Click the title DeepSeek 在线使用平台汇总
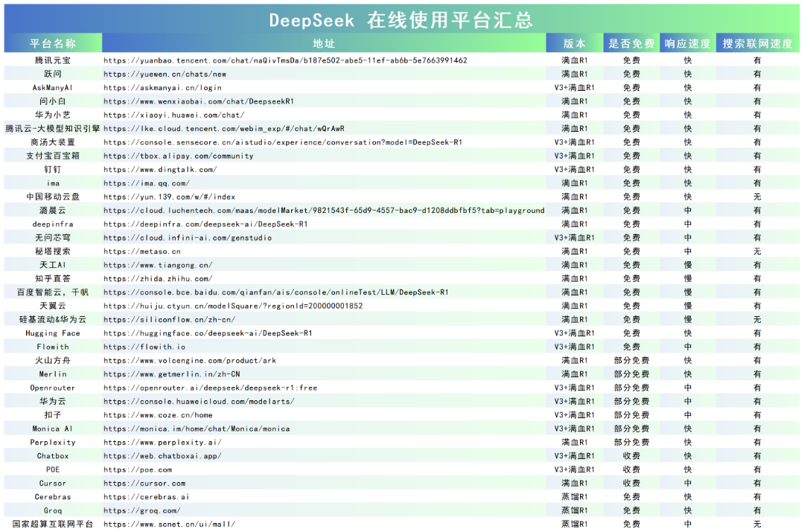Image resolution: width=804 pixels, height=532 pixels. pos(401,20)
